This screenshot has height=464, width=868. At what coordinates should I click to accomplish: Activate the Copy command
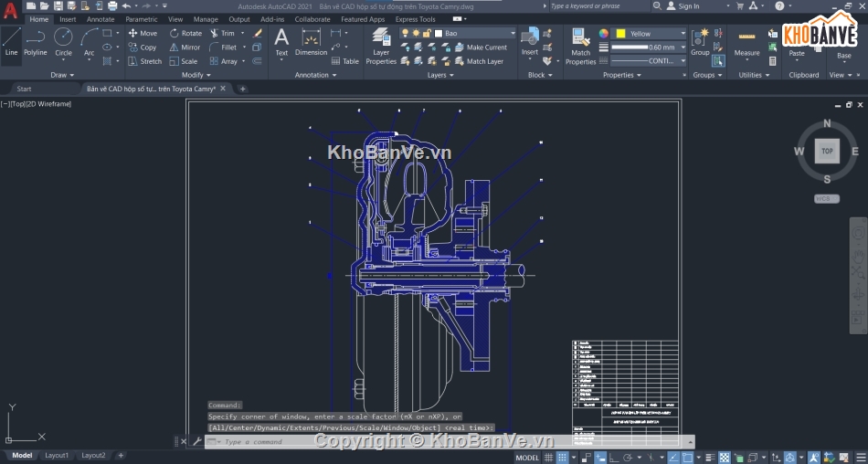(x=143, y=47)
